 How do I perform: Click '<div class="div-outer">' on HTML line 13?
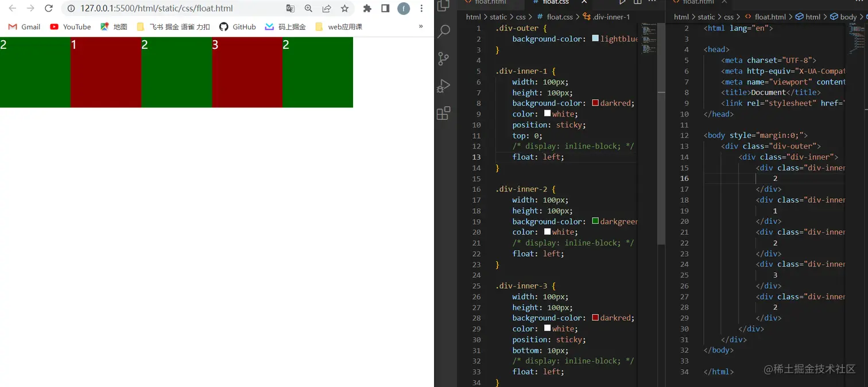[x=771, y=146]
